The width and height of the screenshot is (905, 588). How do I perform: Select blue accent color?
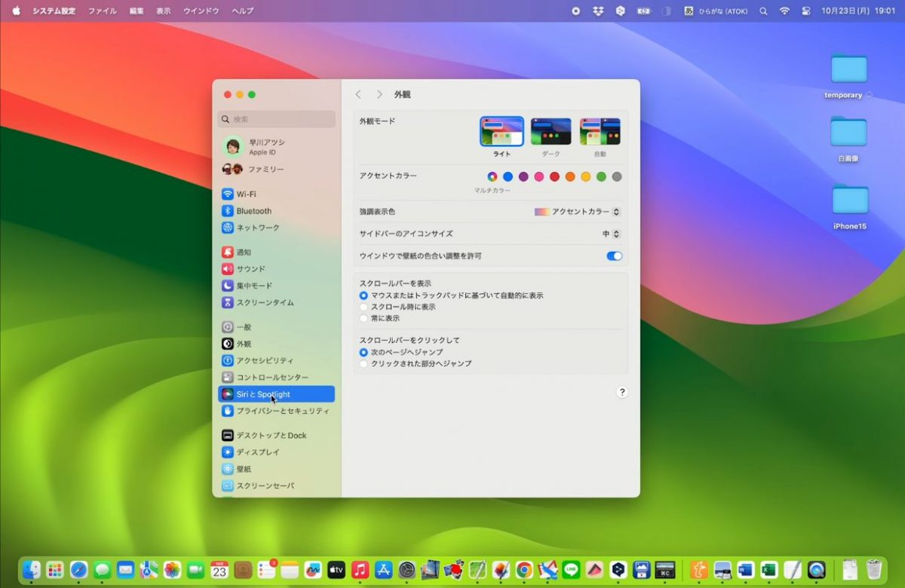coord(508,176)
